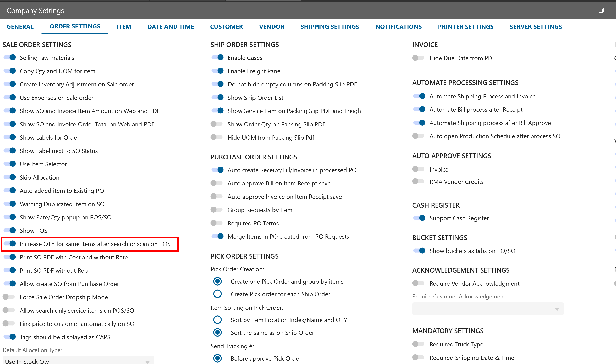Screen dimensions: 616x364
Task: Disable Automate Bill process after Receipt
Action: 419,109
